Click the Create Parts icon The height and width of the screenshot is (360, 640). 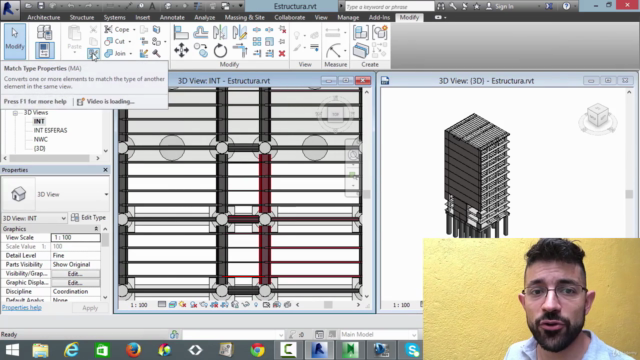(x=361, y=51)
